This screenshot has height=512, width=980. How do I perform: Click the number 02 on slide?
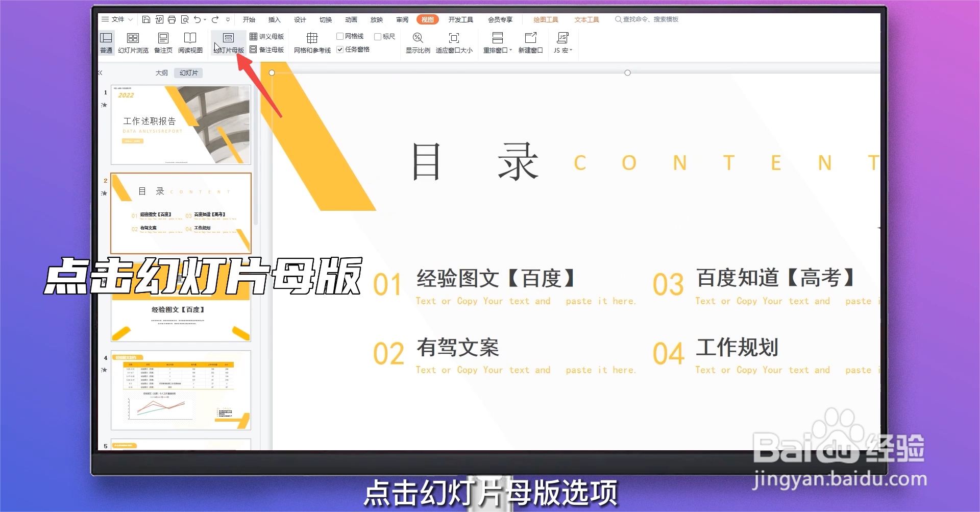388,354
